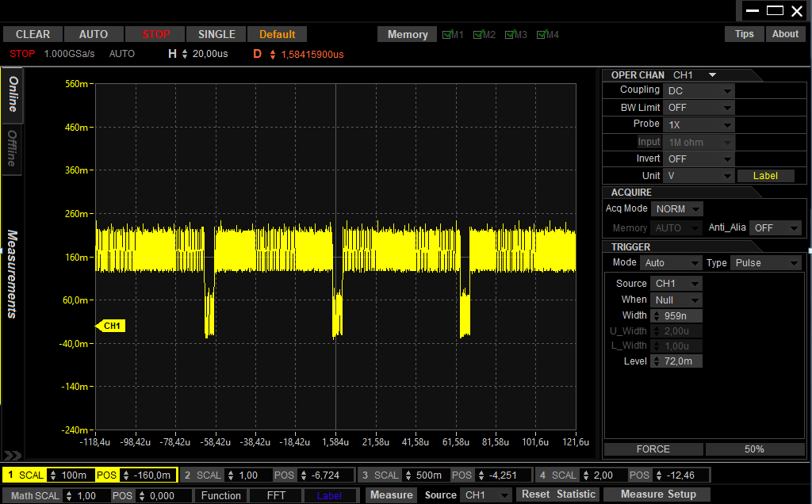This screenshot has height=504, width=812.
Task: Adjust channel 3 SCAL 500m stepper
Action: click(x=408, y=475)
